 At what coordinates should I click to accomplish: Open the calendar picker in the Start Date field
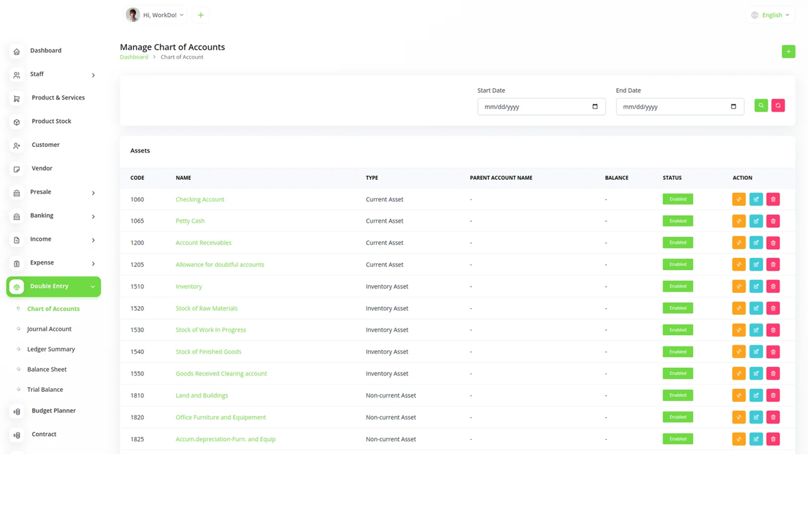(595, 107)
